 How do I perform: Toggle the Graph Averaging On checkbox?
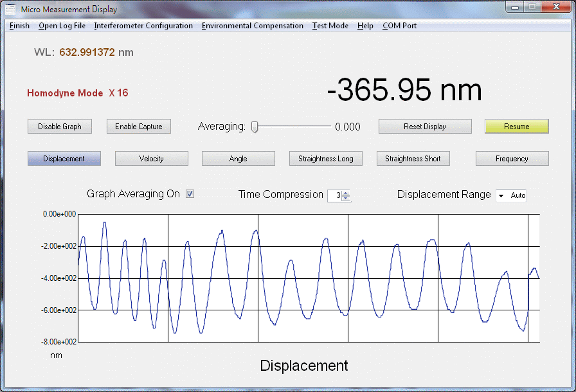point(190,194)
